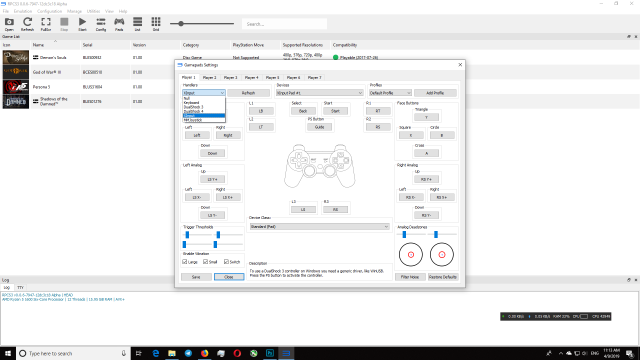The height and width of the screenshot is (360, 640).
Task: Click the Demon's Souls game icon
Action: 16,58
